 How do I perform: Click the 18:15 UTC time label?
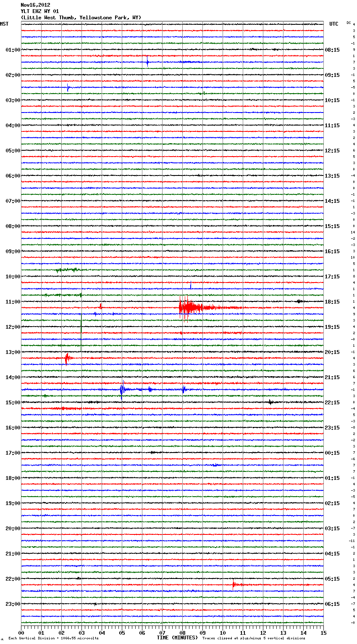(x=332, y=302)
